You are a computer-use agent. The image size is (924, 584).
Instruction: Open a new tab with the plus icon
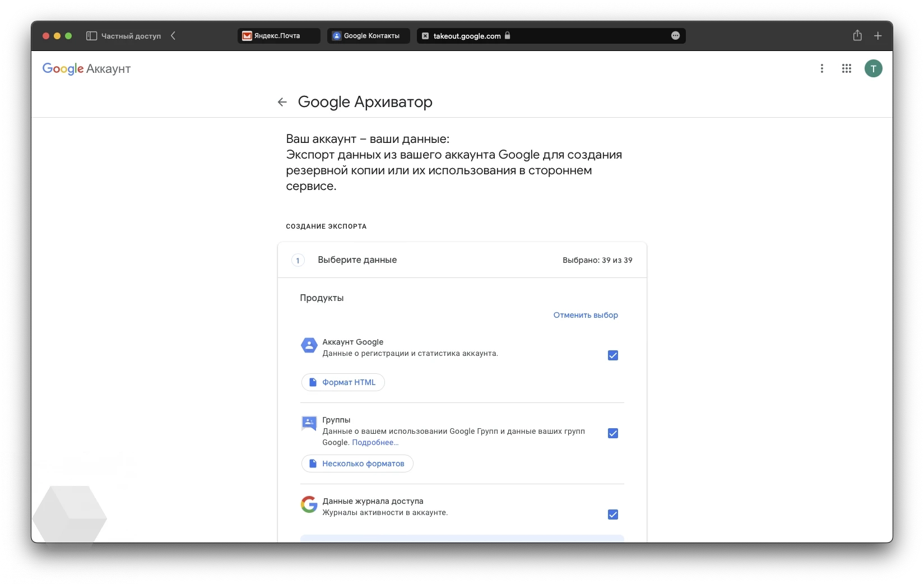pyautogui.click(x=878, y=36)
